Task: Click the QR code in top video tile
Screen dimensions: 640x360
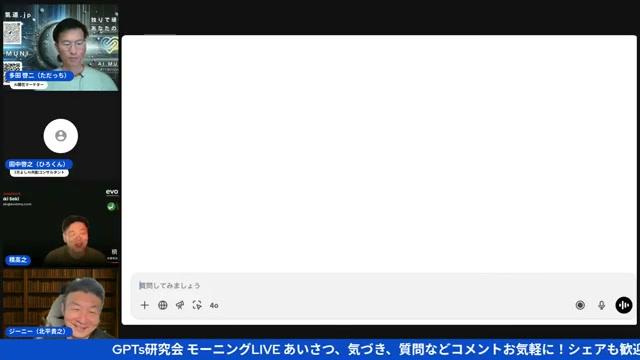Action: pos(12,33)
